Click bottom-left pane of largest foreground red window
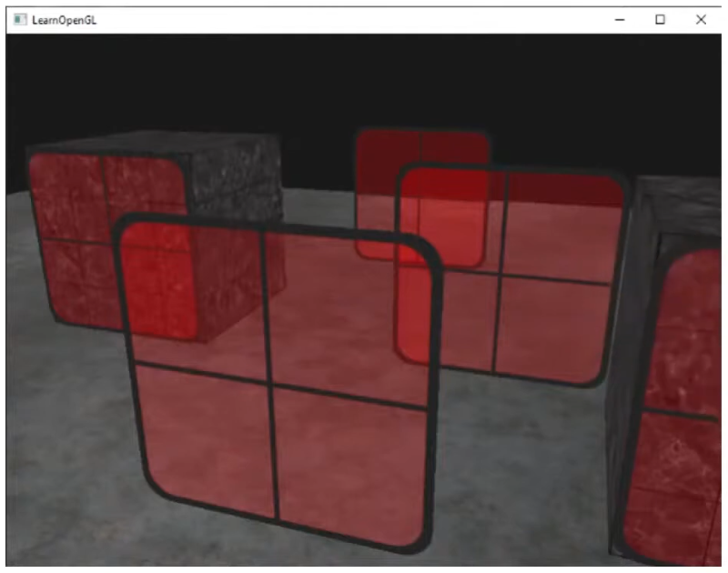This screenshot has width=728, height=573. click(205, 437)
